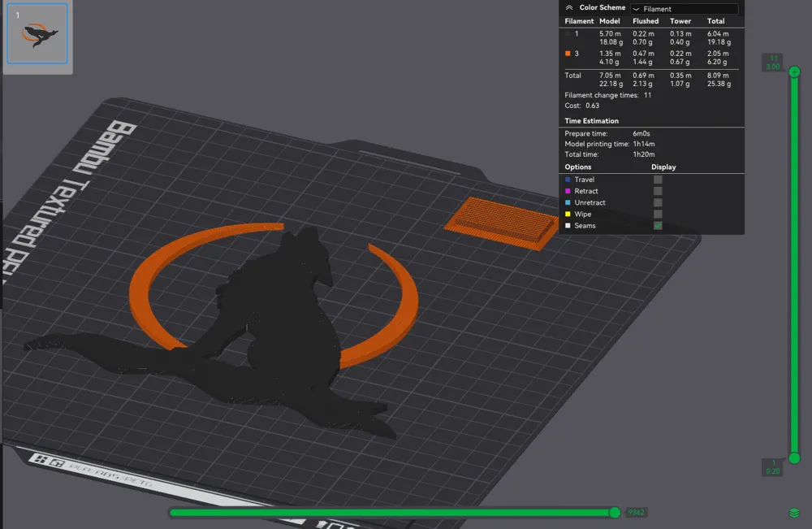Click the Time Estimation heading

pyautogui.click(x=591, y=121)
